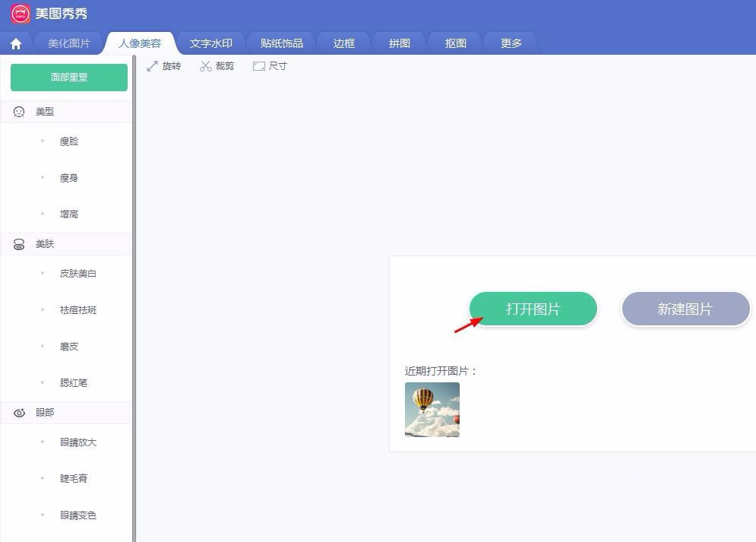The width and height of the screenshot is (756, 542).
Task: Select 磨皮 in the sidebar
Action: (69, 346)
